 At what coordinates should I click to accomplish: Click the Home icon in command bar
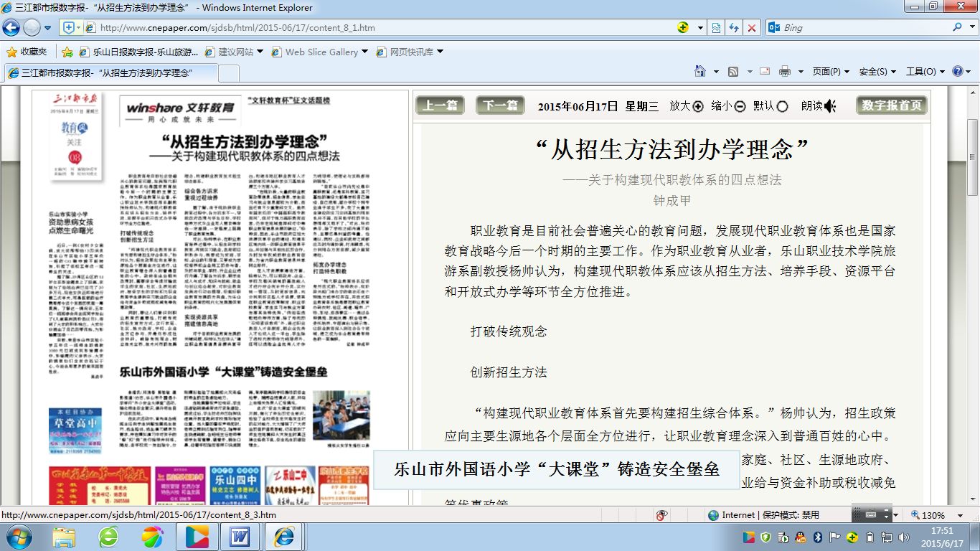700,72
